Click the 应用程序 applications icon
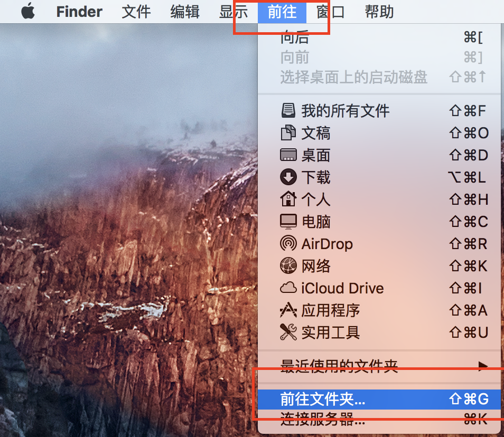 (x=288, y=310)
